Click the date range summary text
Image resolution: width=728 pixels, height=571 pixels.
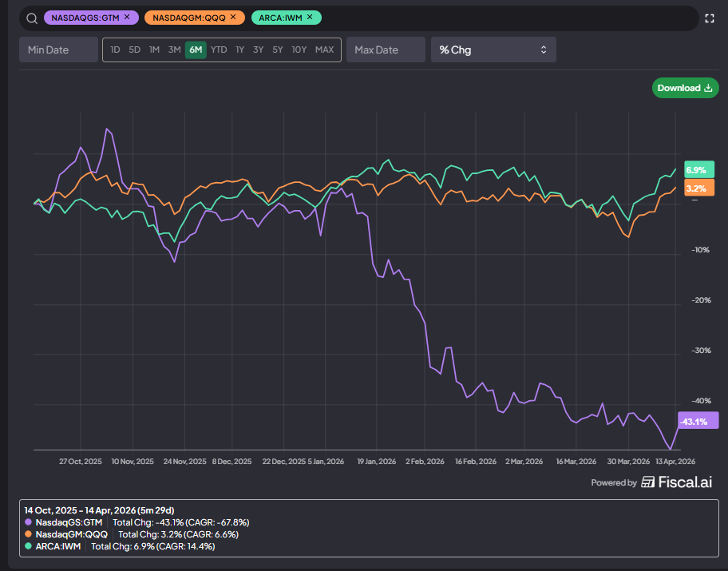pyautogui.click(x=99, y=510)
